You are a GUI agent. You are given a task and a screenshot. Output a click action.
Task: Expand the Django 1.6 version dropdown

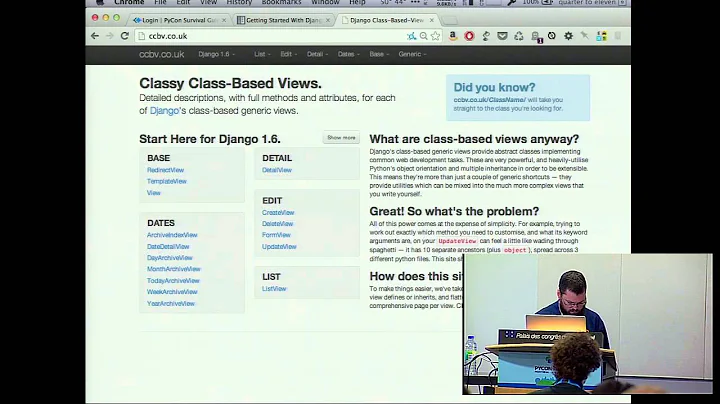coord(216,54)
